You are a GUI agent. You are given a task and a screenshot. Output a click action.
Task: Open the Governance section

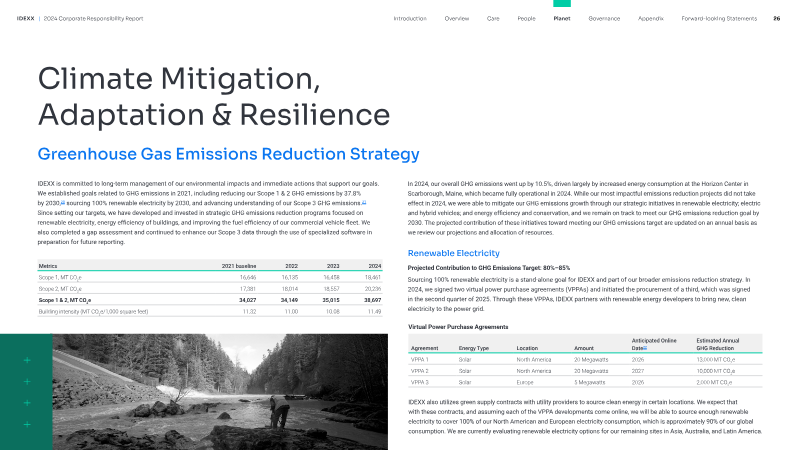604,19
